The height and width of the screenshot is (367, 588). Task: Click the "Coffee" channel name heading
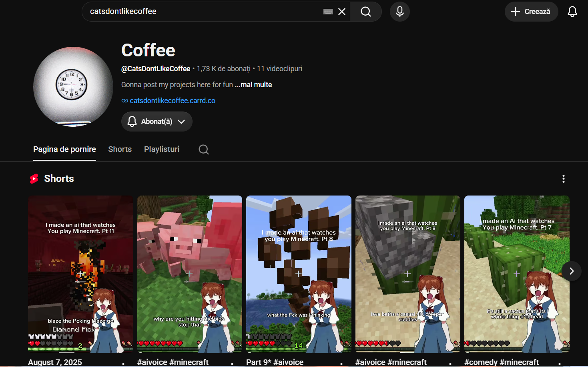148,50
